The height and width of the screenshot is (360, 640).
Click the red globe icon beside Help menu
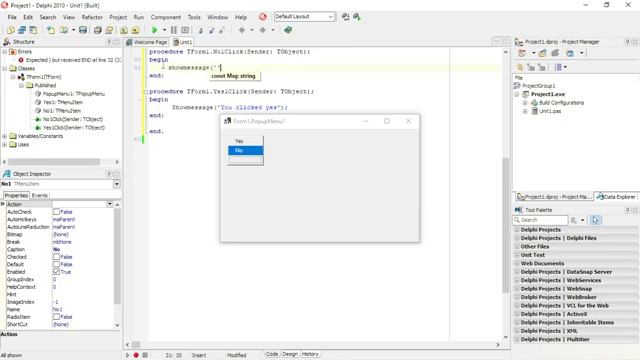point(262,17)
